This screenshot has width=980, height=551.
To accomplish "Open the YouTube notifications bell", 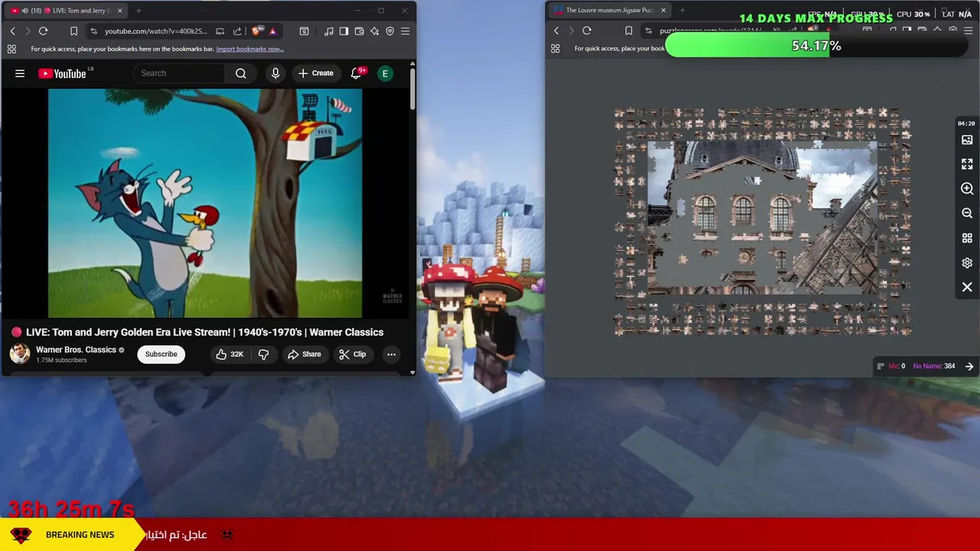I will pos(356,73).
